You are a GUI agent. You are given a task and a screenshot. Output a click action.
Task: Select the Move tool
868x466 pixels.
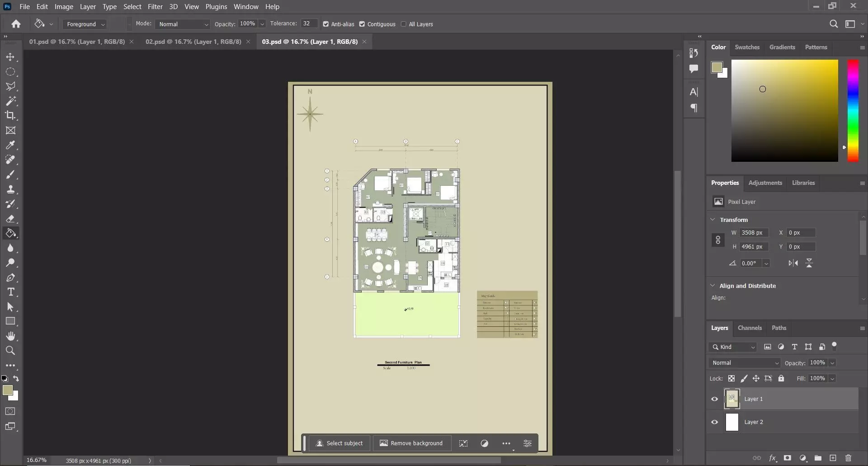(x=10, y=57)
